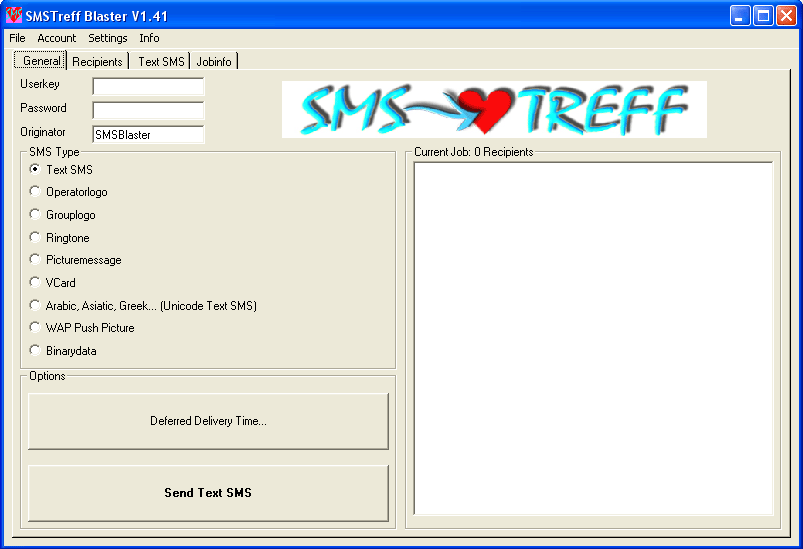This screenshot has width=803, height=549.
Task: Switch to the Text SMS tab
Action: pos(161,62)
